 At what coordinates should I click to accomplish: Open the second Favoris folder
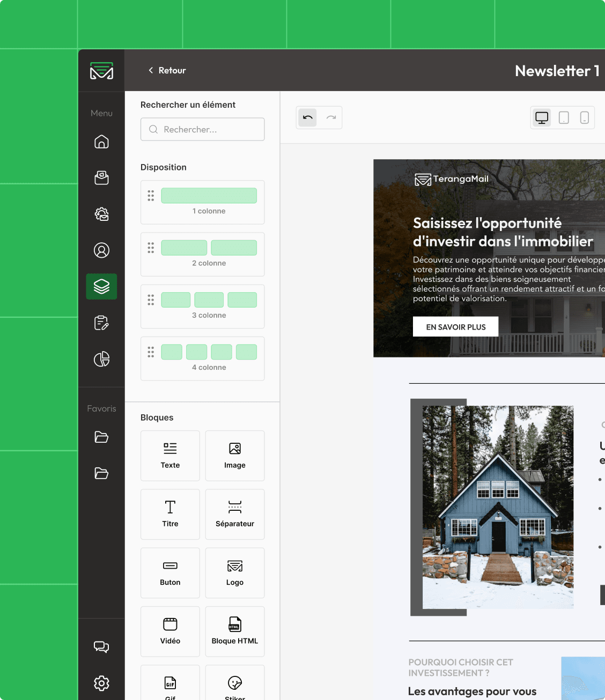click(101, 474)
